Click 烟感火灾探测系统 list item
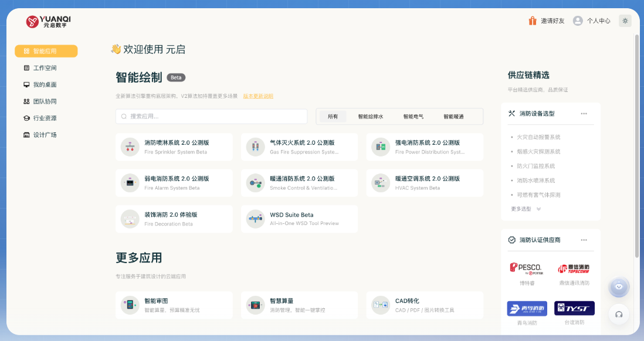The width and height of the screenshot is (644, 341). (x=538, y=151)
